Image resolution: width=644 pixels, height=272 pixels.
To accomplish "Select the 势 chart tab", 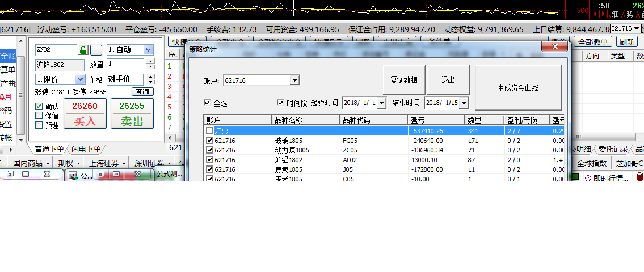I will 630,14.
